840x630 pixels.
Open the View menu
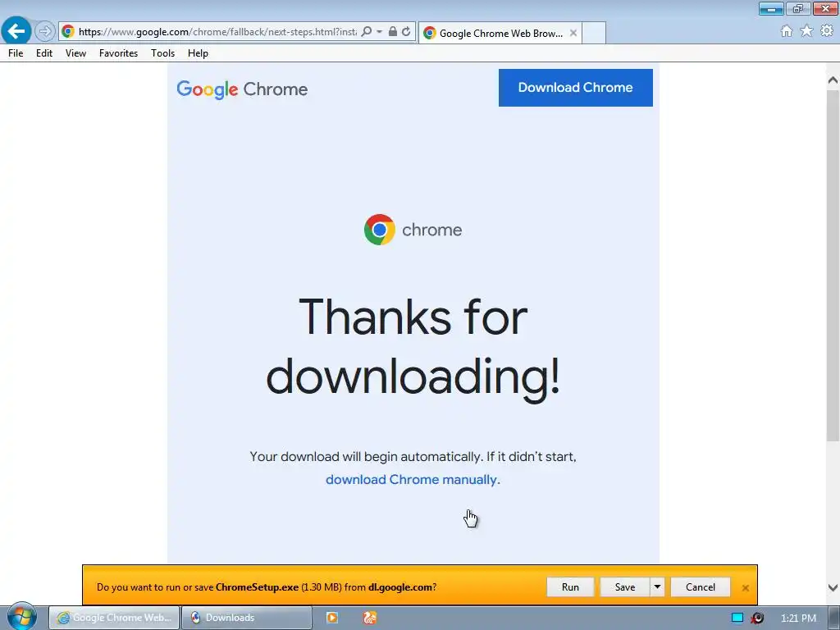coord(75,53)
